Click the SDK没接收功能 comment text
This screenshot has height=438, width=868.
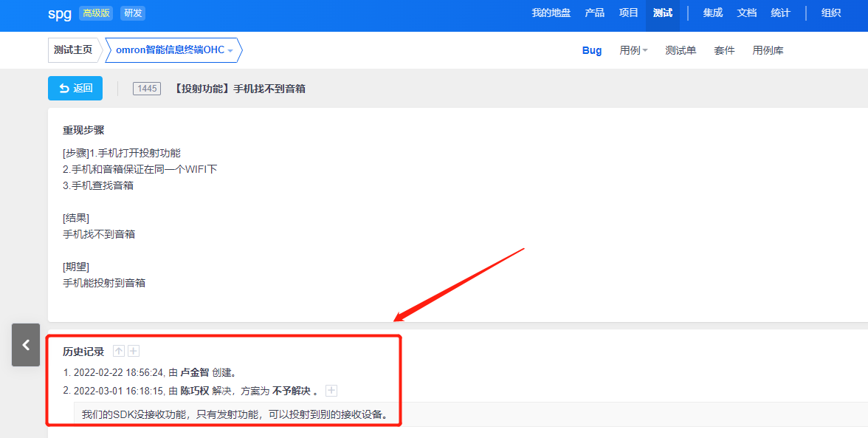click(x=235, y=414)
